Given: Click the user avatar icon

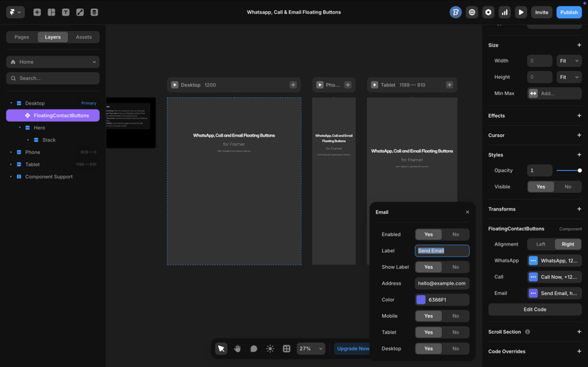Looking at the screenshot, I should coord(456,12).
